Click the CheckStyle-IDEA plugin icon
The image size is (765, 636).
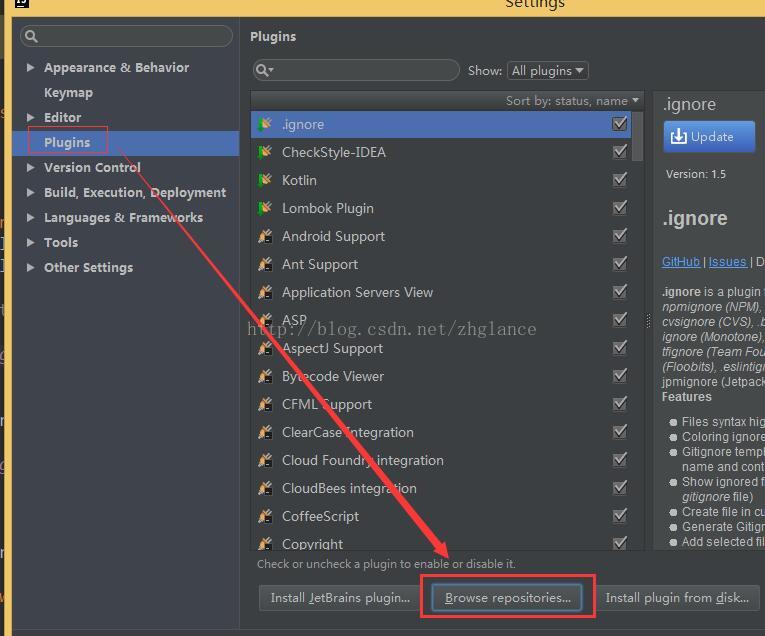point(265,152)
